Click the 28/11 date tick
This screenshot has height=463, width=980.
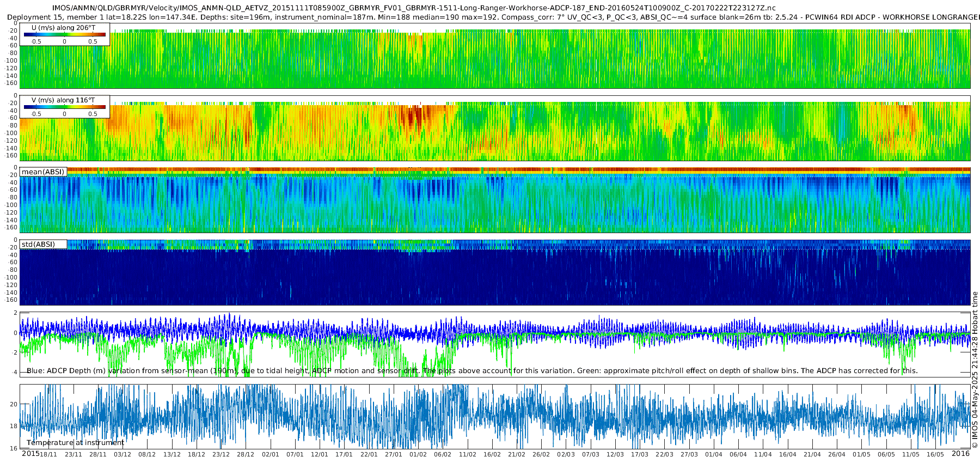[98, 454]
